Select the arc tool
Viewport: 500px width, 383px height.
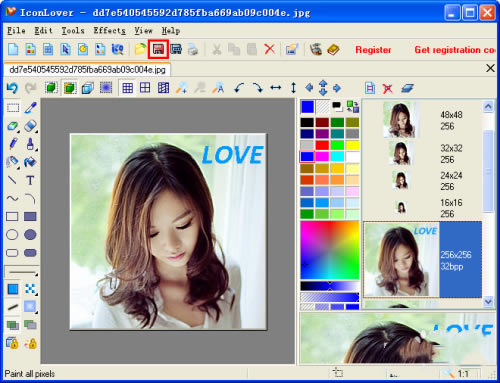(30, 199)
